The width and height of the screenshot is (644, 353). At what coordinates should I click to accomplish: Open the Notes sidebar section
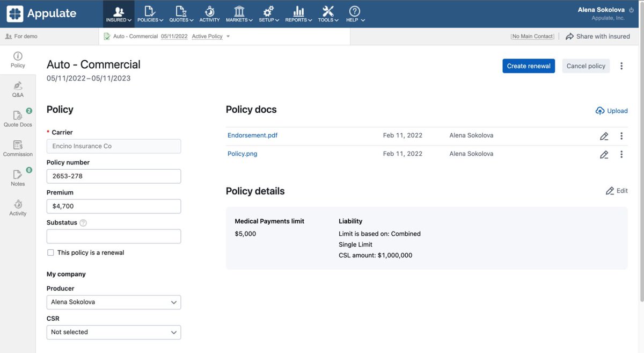(x=18, y=178)
